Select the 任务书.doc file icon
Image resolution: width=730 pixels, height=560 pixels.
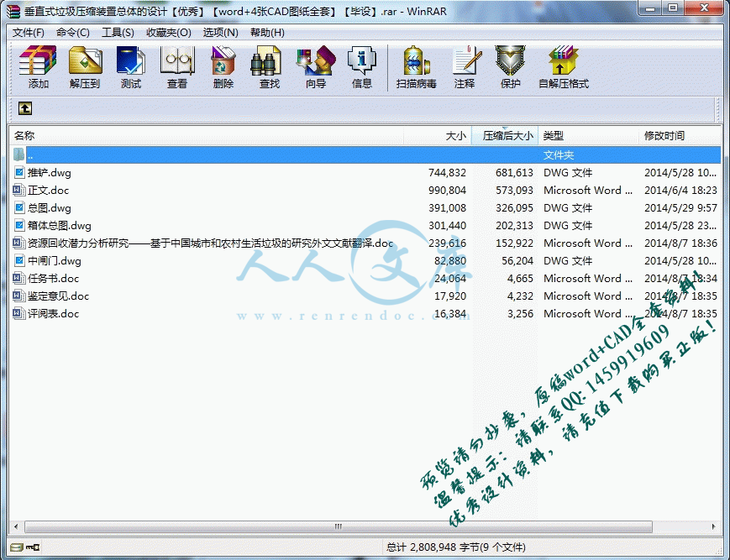coord(18,278)
